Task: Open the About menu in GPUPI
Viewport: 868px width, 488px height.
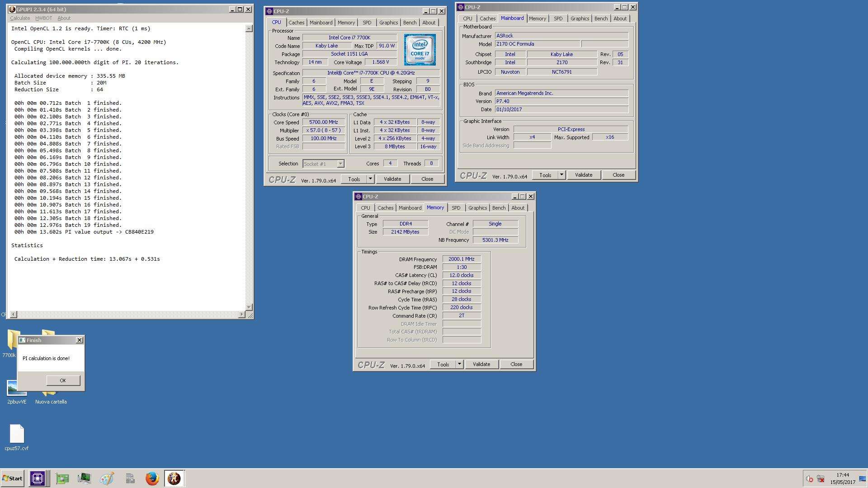Action: coord(64,18)
